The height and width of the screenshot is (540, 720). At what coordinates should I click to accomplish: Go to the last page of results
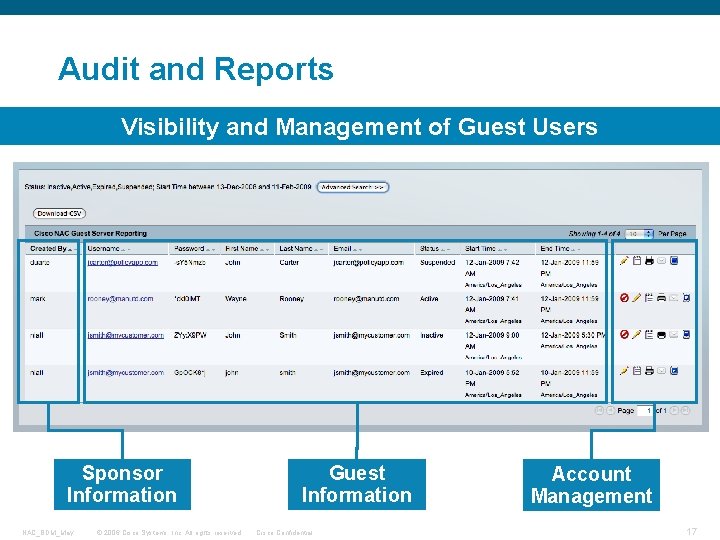click(686, 411)
